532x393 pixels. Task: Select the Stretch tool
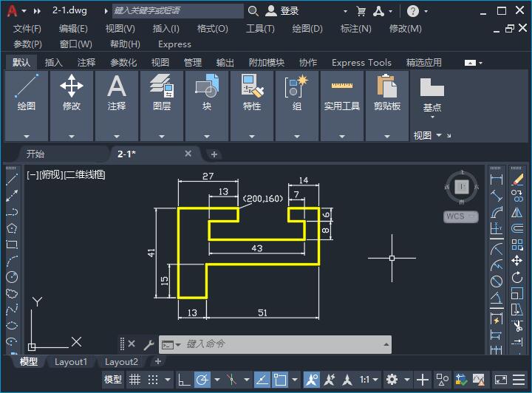coord(517,310)
